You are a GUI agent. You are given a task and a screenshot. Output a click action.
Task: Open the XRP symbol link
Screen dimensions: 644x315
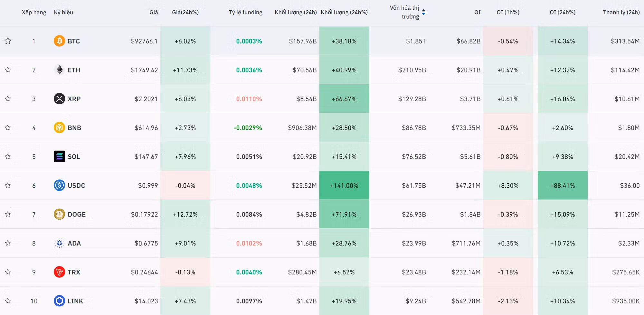74,99
